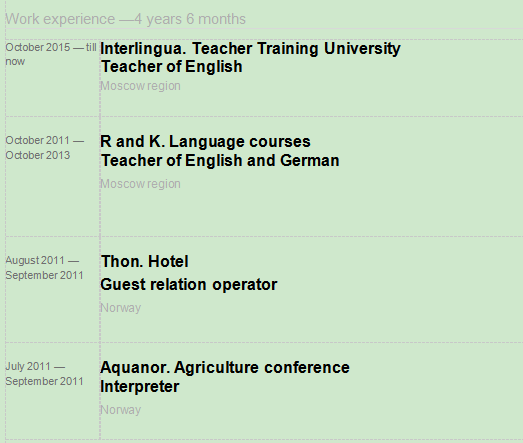Viewport: 523px width, 443px height.
Task: Click the word German in second job title
Action: (x=310, y=160)
